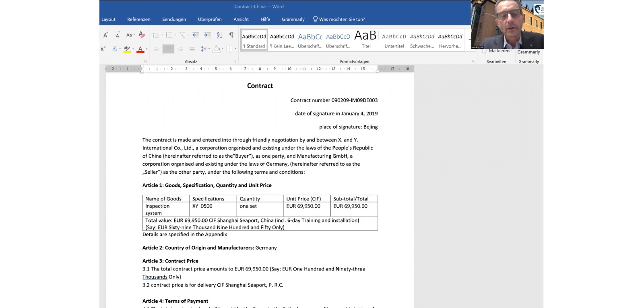Decrease the paragraph indent

196,35
